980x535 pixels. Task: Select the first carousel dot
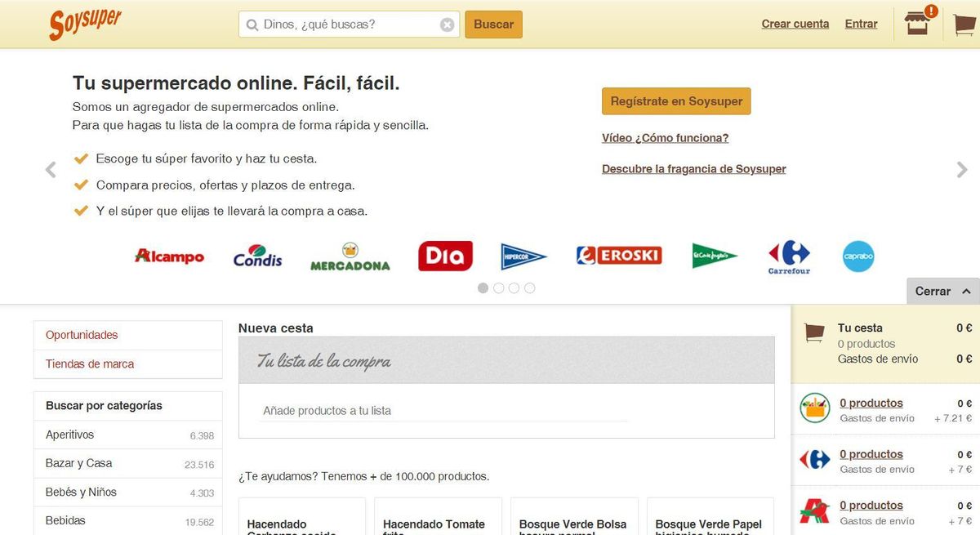click(x=483, y=288)
